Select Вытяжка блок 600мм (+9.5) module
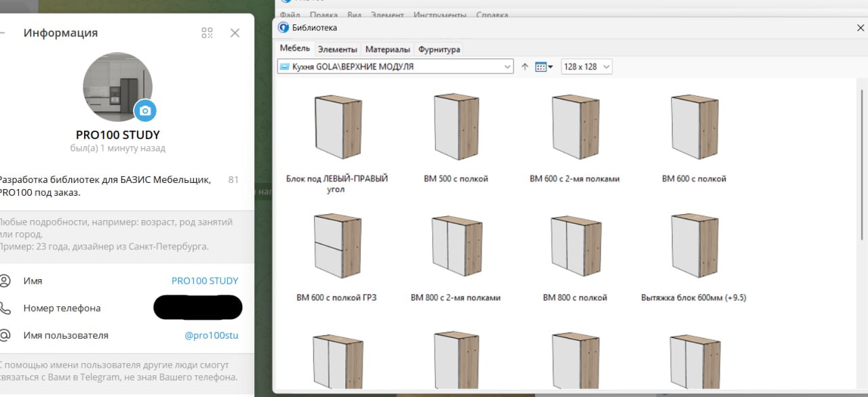Image resolution: width=868 pixels, height=397 pixels. 694,257
